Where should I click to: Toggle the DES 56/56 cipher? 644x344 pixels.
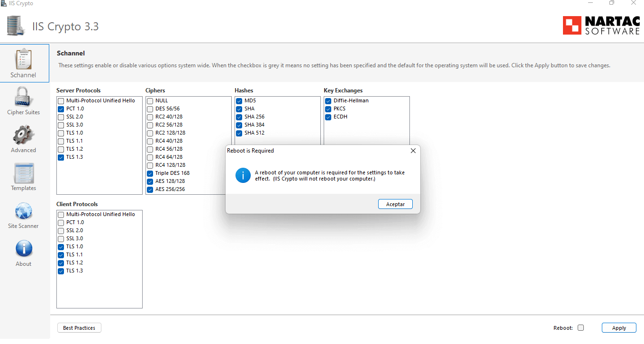[x=150, y=109]
